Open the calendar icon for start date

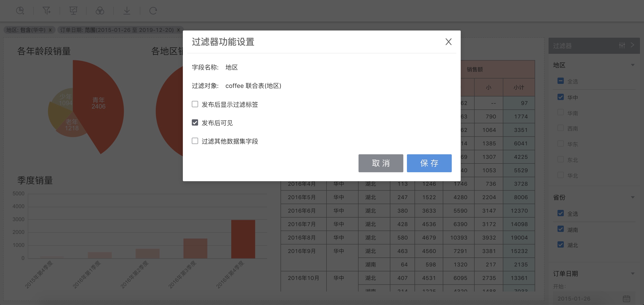[626, 298]
